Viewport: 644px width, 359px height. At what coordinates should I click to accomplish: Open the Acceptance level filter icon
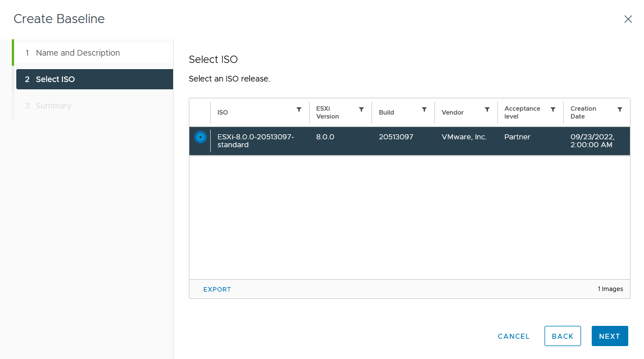point(553,110)
